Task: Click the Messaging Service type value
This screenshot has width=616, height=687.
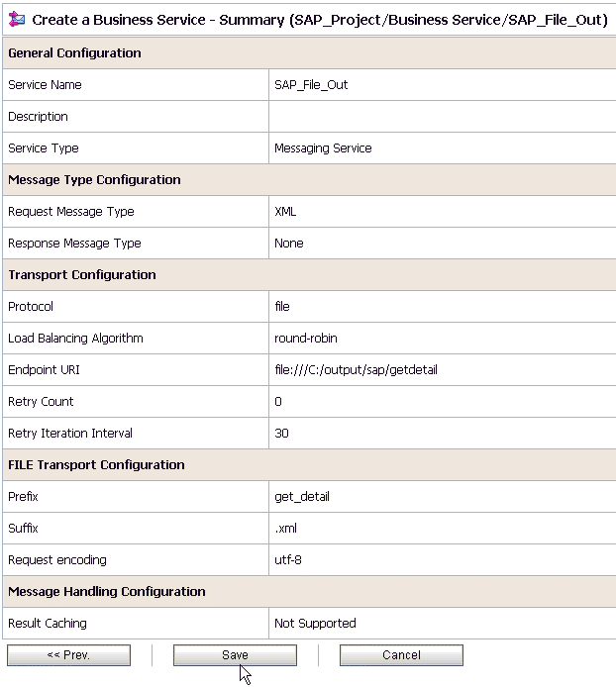Action: (323, 148)
